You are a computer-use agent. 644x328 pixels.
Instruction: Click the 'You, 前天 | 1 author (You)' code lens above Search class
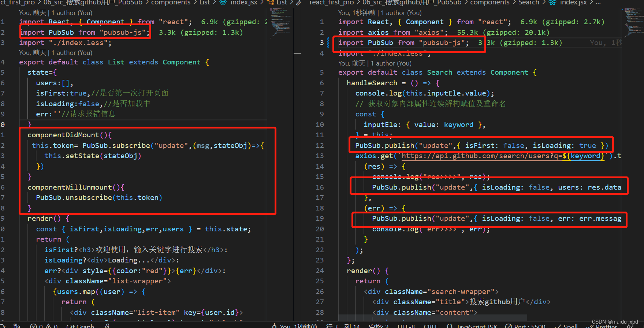coord(375,63)
